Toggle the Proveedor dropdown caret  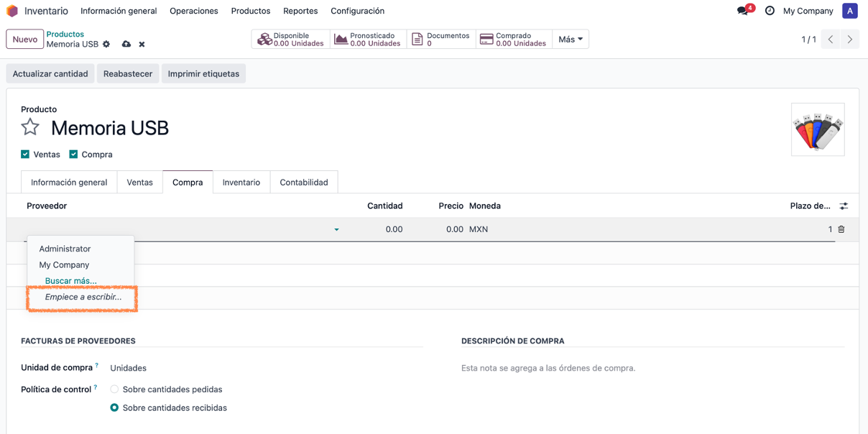point(336,230)
